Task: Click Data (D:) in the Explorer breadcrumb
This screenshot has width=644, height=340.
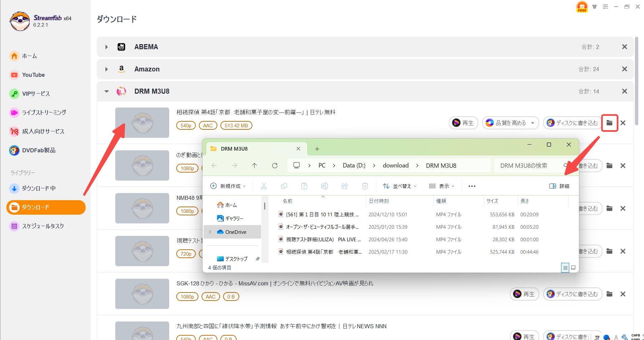Action: coord(354,165)
